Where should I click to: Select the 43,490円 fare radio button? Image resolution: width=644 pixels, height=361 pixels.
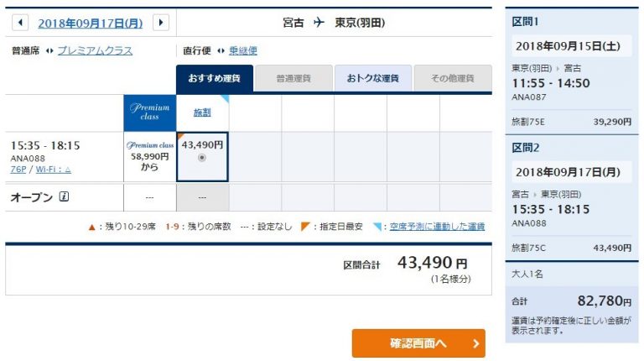click(201, 158)
